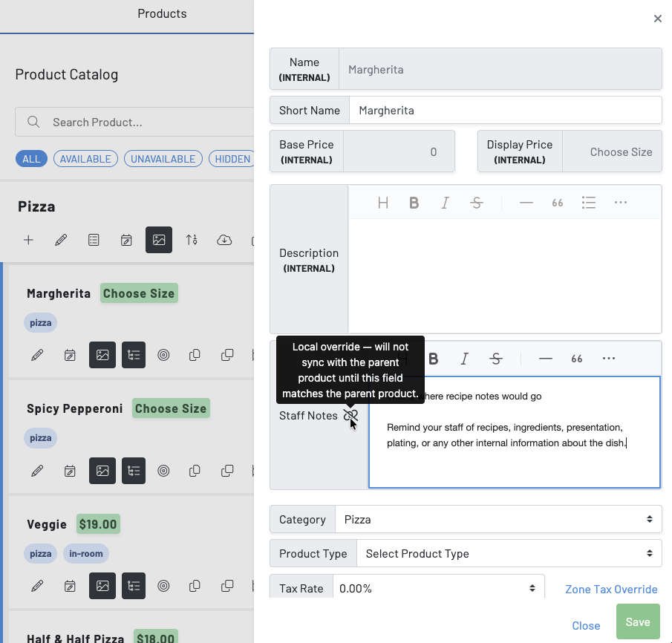Insert blockquote in the Description editor toolbar

click(x=557, y=203)
